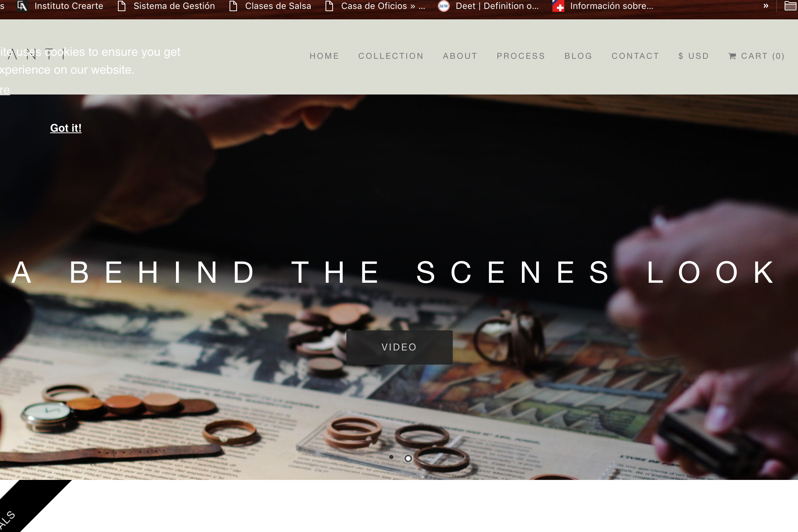Select the first slideshow dot
Image resolution: width=798 pixels, height=532 pixels.
[x=391, y=457]
